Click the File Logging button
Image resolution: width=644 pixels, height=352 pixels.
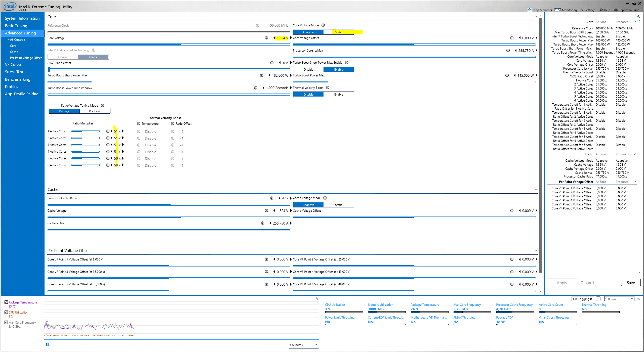click(x=583, y=299)
